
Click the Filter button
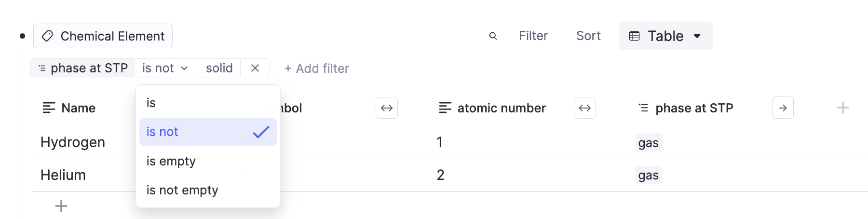(x=533, y=36)
